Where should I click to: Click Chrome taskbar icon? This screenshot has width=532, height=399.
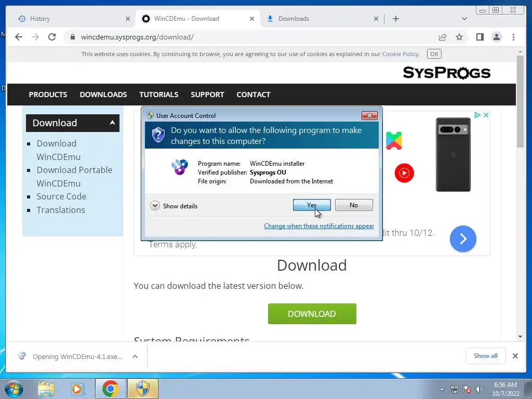tap(111, 389)
